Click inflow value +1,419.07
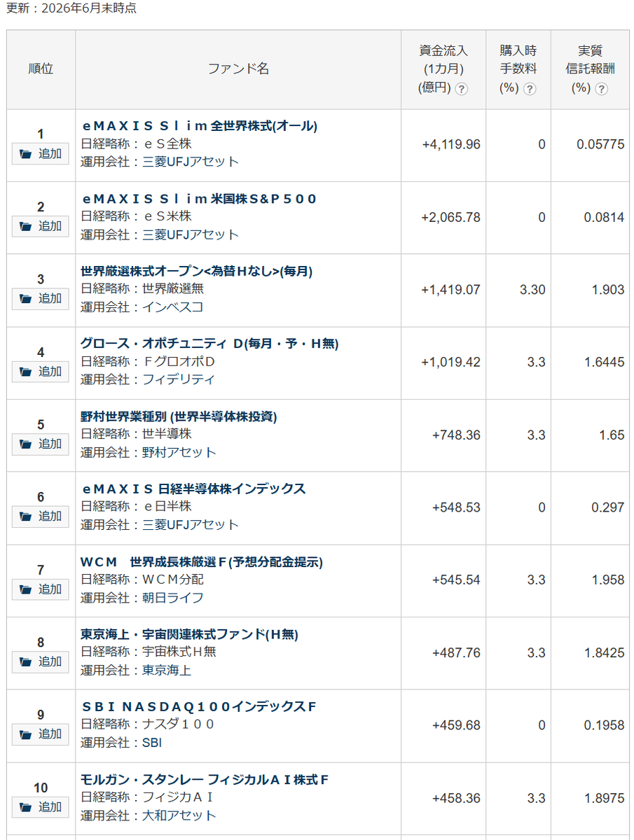634x840 pixels. [x=451, y=290]
